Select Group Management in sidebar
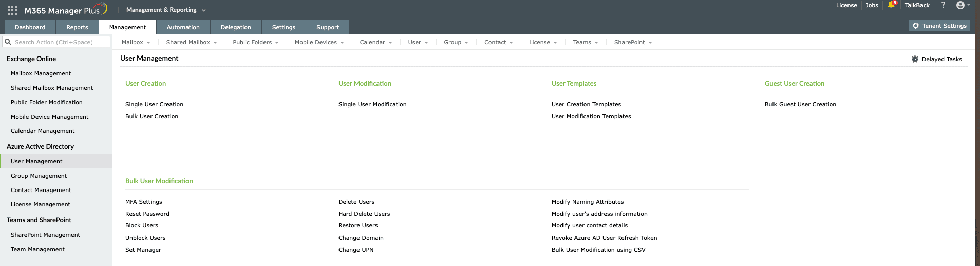The height and width of the screenshot is (266, 980). 39,176
